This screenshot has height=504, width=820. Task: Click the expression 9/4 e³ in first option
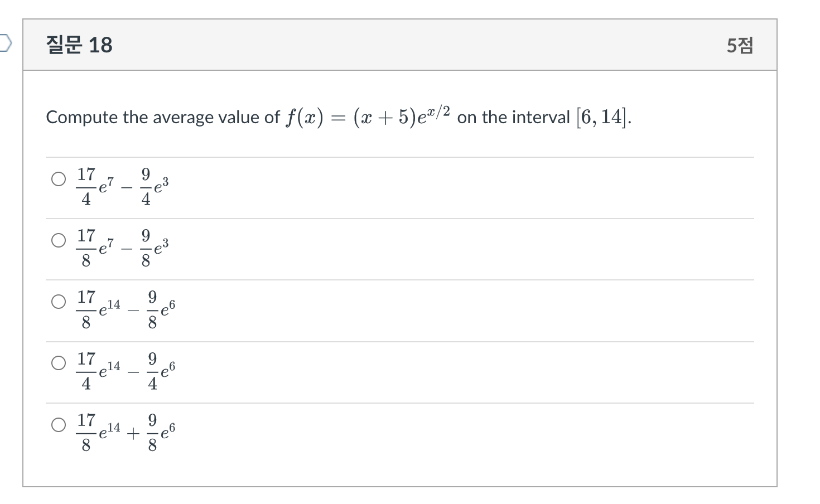click(x=155, y=187)
